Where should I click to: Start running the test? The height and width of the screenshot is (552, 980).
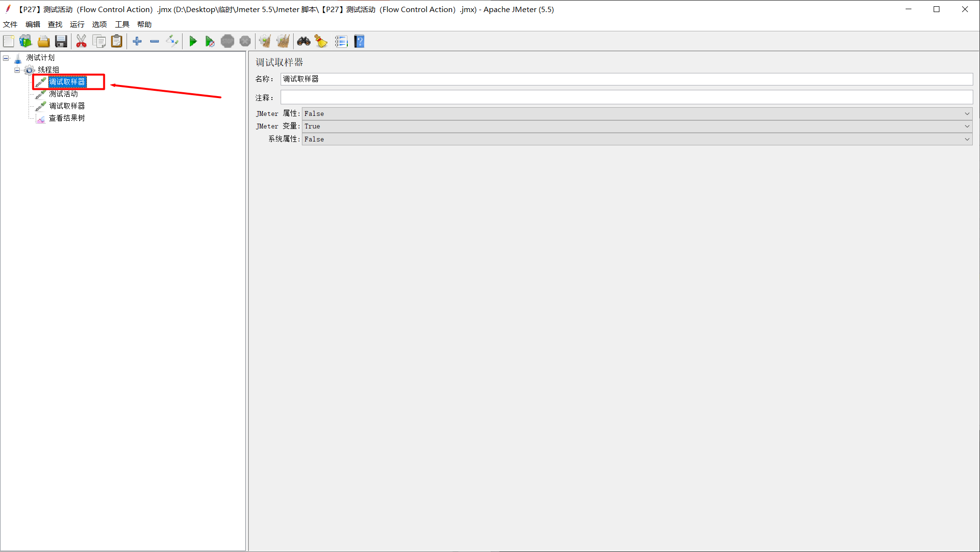193,41
